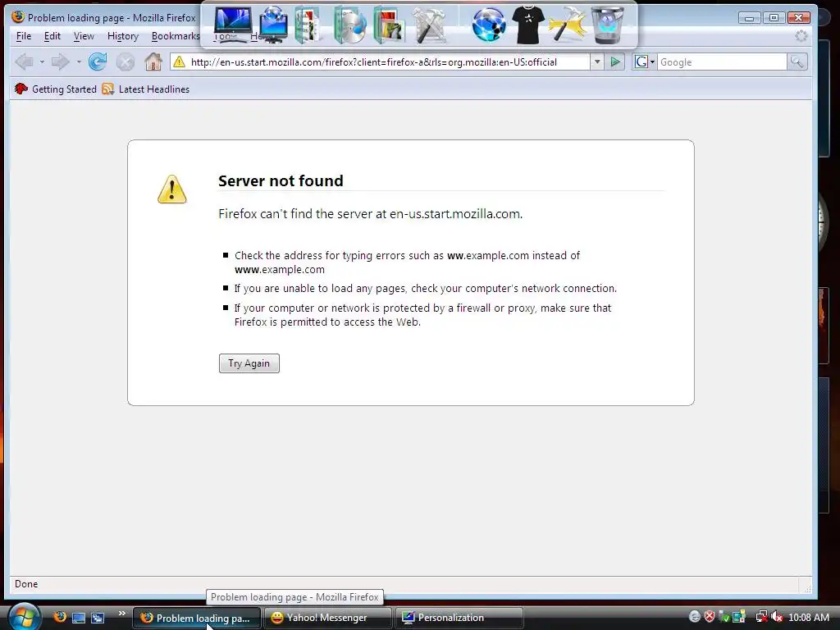Image resolution: width=840 pixels, height=630 pixels.
Task: Click Switch between windows quick launch icon
Action: pyautogui.click(x=98, y=618)
